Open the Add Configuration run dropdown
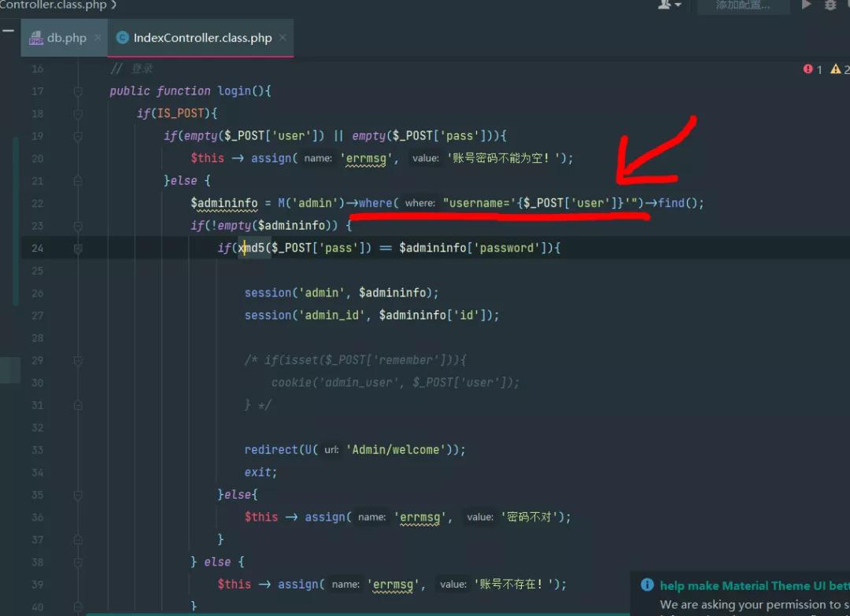The width and height of the screenshot is (850, 616). tap(742, 6)
